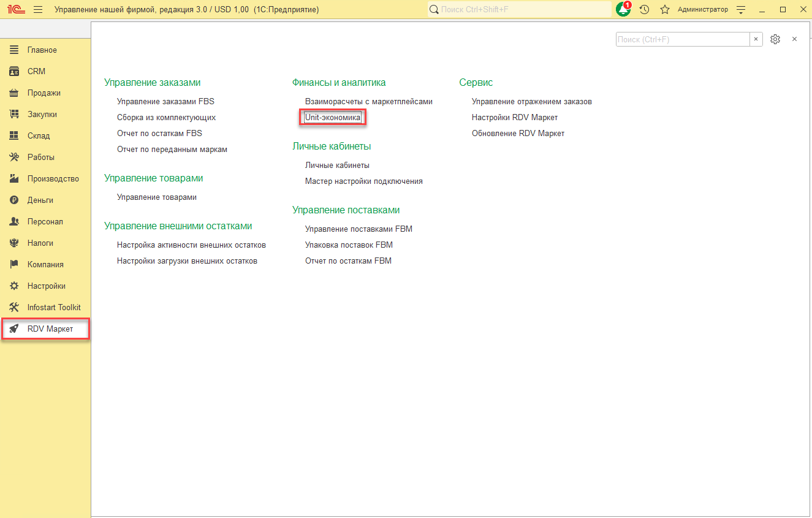
Task: Click the Производство section label
Action: [x=53, y=178]
